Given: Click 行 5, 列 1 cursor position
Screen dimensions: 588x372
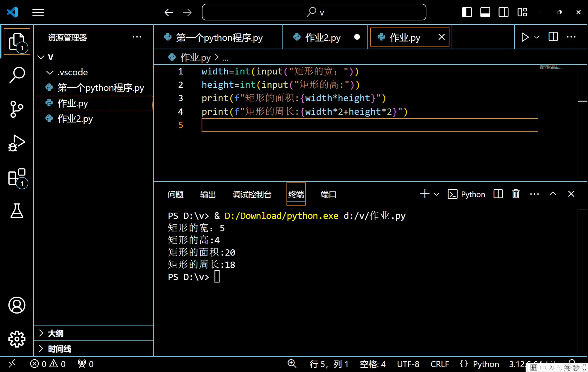Looking at the screenshot, I should click(x=329, y=364).
